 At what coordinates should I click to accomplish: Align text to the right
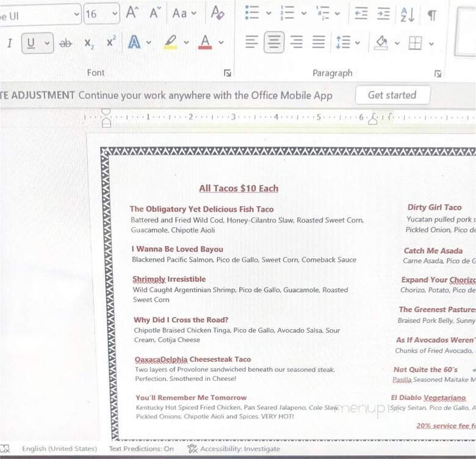297,42
